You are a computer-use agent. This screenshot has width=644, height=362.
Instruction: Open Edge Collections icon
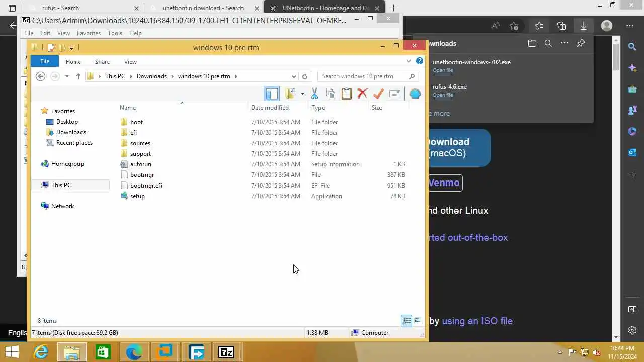(561, 26)
